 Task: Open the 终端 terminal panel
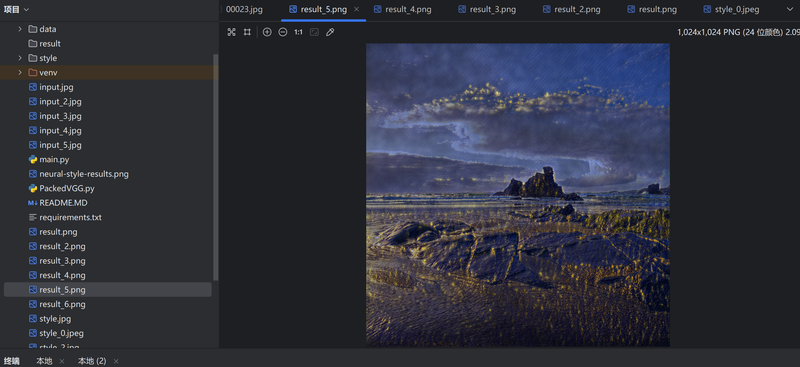[x=12, y=361]
